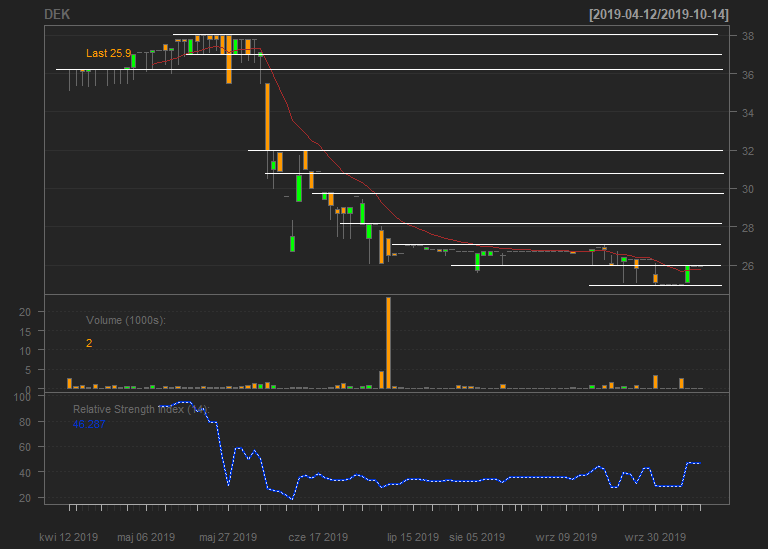The height and width of the screenshot is (549, 768).
Task: Click the price axis label 28
Action: [747, 227]
